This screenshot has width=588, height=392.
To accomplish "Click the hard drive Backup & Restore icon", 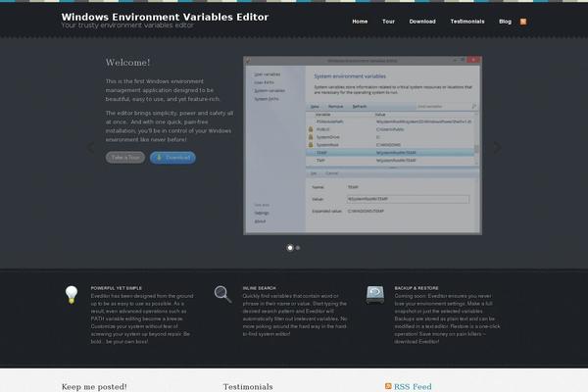I will (375, 294).
